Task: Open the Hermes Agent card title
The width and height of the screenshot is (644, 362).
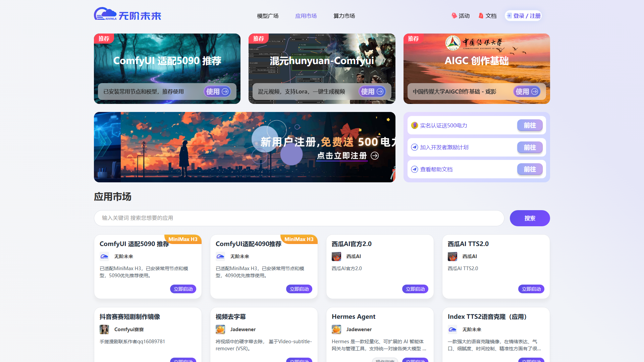Action: (354, 317)
